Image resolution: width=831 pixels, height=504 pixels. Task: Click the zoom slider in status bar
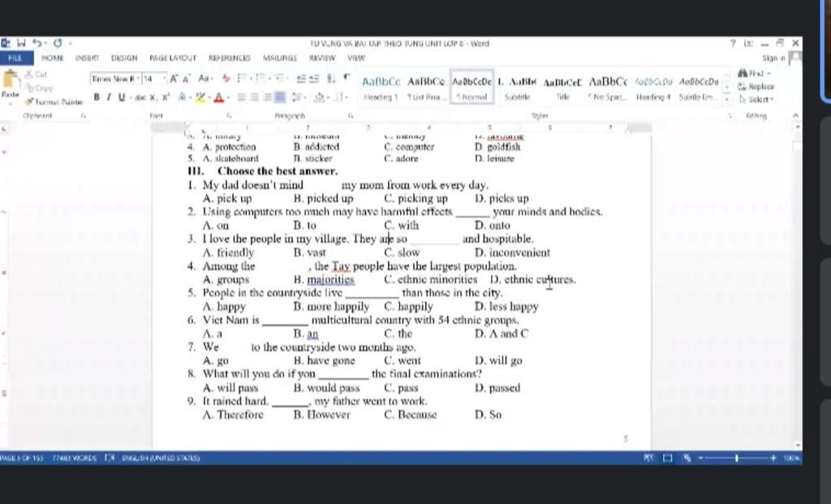coord(737,458)
